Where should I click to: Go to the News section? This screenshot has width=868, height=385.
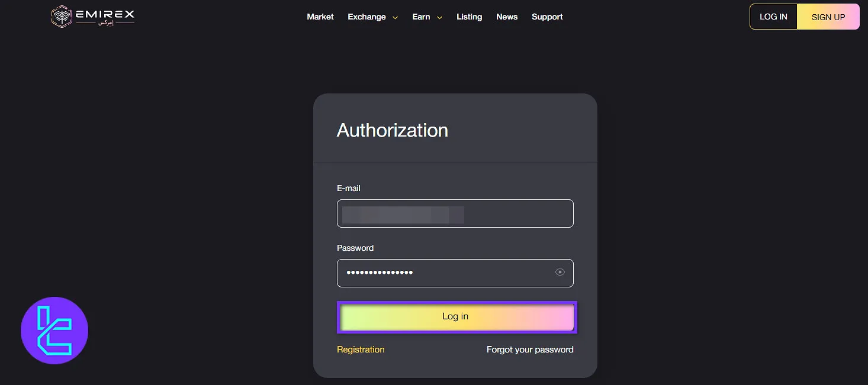click(506, 17)
